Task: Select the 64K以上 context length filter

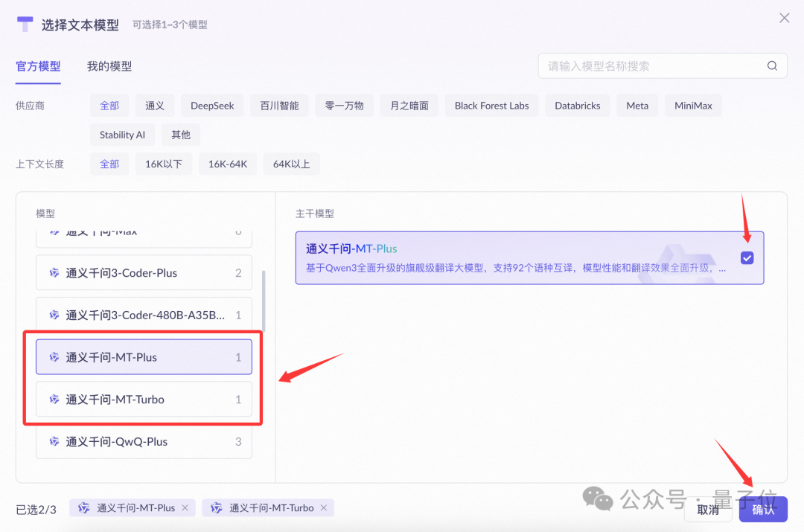Action: coord(291,164)
